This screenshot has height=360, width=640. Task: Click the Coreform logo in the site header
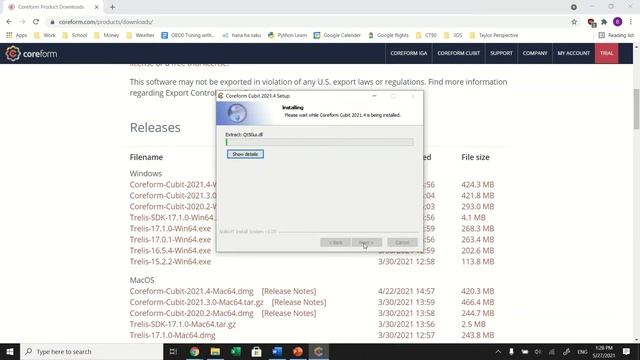[31, 53]
